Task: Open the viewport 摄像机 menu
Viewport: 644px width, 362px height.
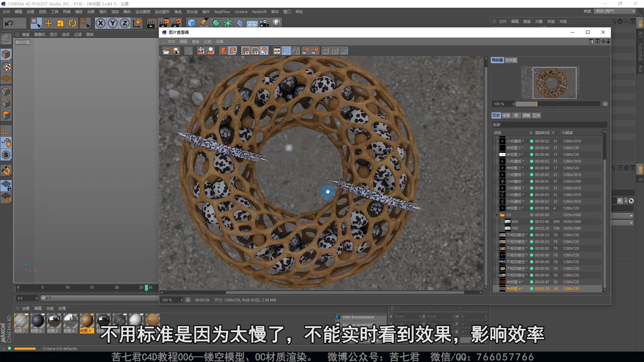Action: coord(40,35)
